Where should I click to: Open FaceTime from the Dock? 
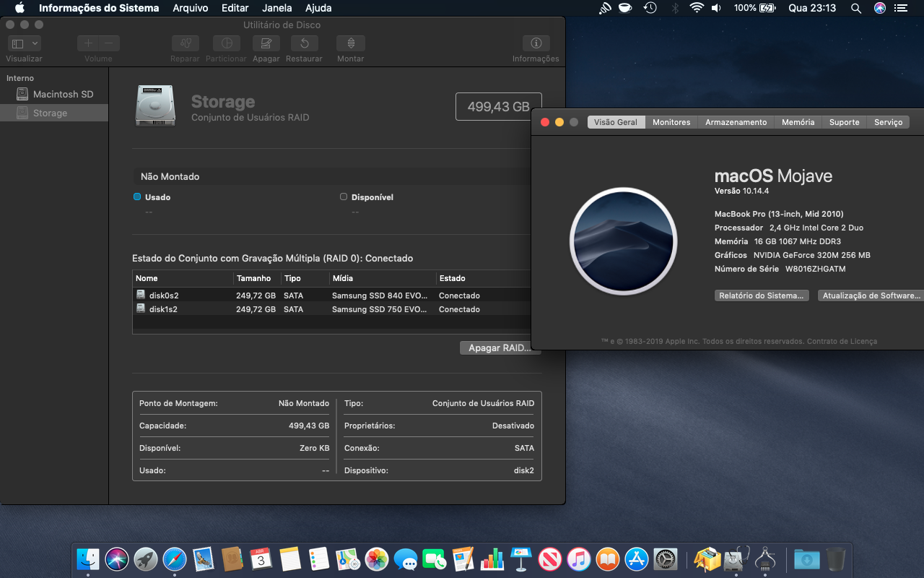click(x=435, y=558)
